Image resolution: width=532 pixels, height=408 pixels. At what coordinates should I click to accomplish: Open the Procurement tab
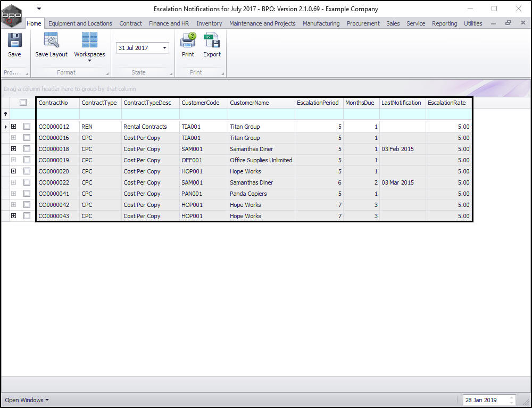point(363,23)
